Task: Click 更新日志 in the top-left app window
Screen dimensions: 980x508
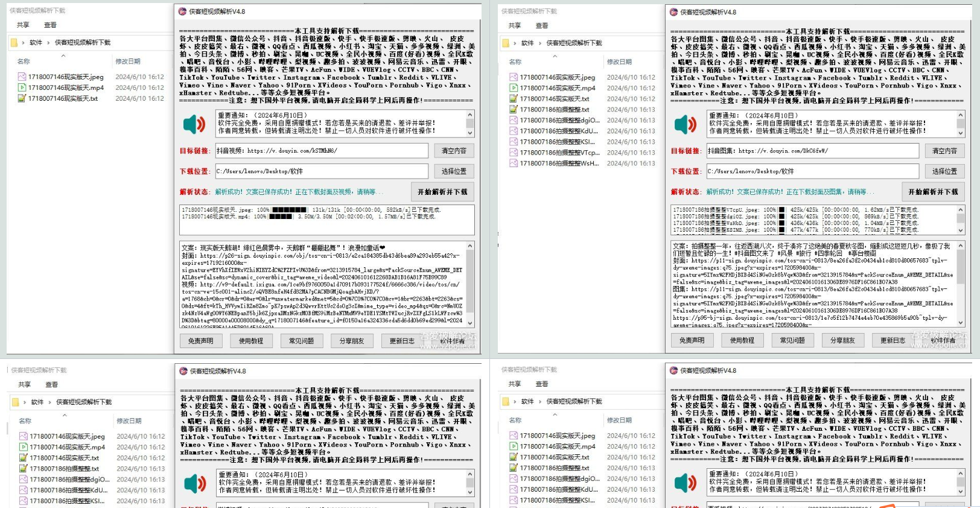Action: point(402,341)
